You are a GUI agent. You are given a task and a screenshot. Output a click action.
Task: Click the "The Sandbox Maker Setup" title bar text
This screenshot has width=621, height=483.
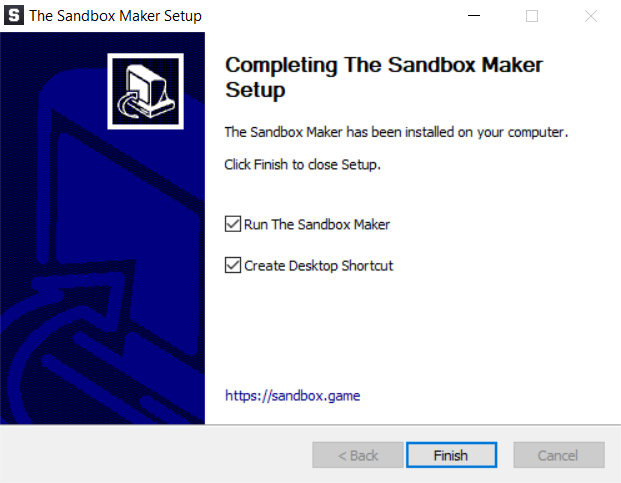point(115,16)
